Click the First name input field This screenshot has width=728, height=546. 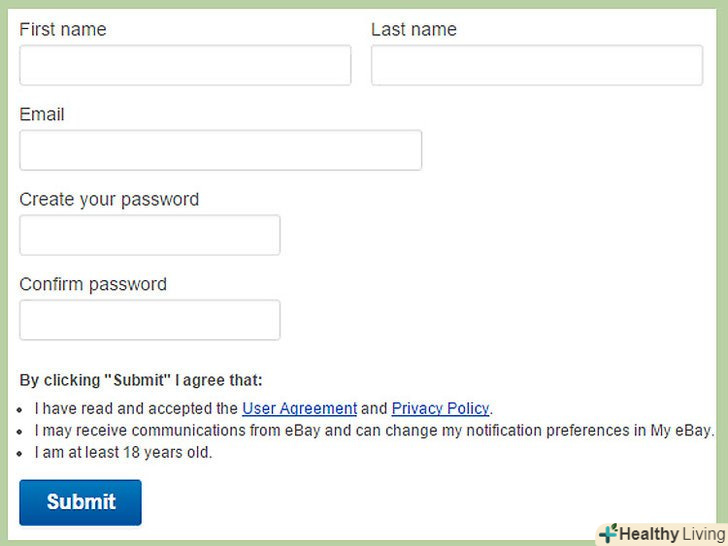tap(185, 65)
